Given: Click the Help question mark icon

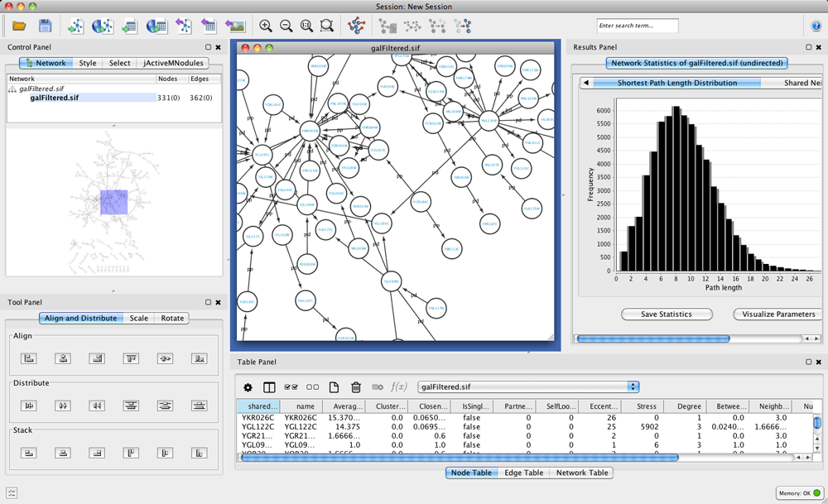Looking at the screenshot, I should coord(816,26).
